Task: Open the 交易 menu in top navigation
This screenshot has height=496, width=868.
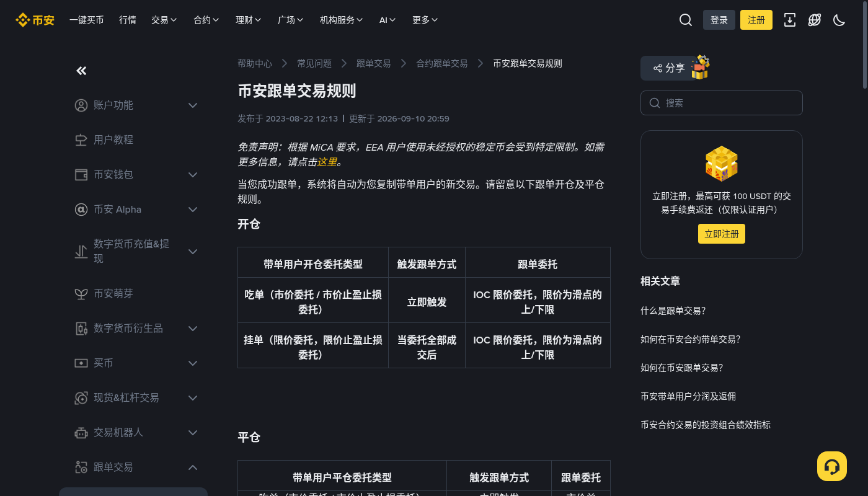Action: click(164, 20)
